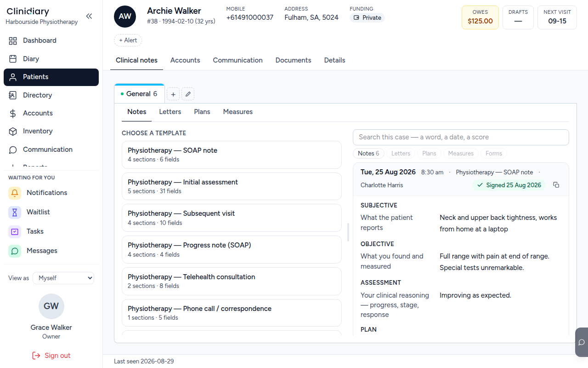Filter the case by Forms chip
The width and height of the screenshot is (588, 368).
click(494, 153)
